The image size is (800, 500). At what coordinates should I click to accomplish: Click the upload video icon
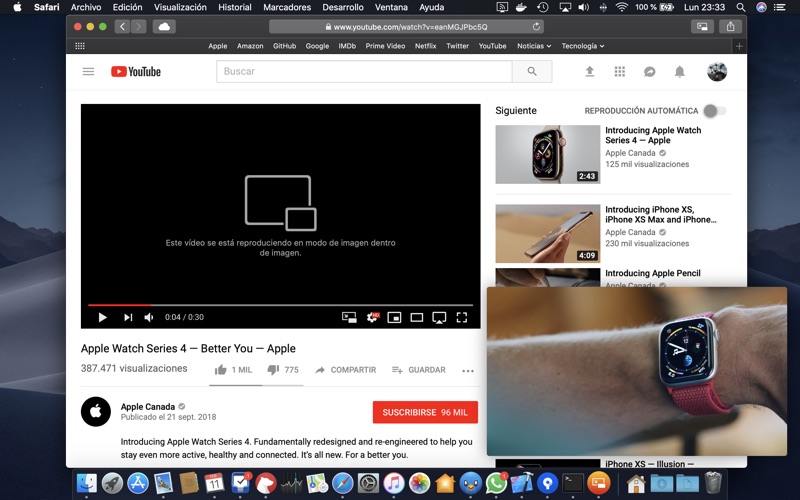point(589,71)
